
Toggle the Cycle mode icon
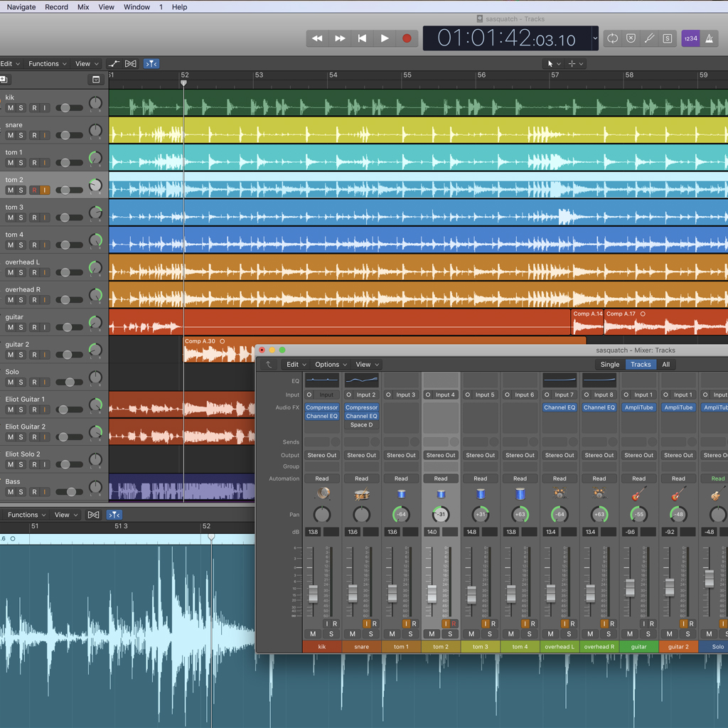(612, 38)
